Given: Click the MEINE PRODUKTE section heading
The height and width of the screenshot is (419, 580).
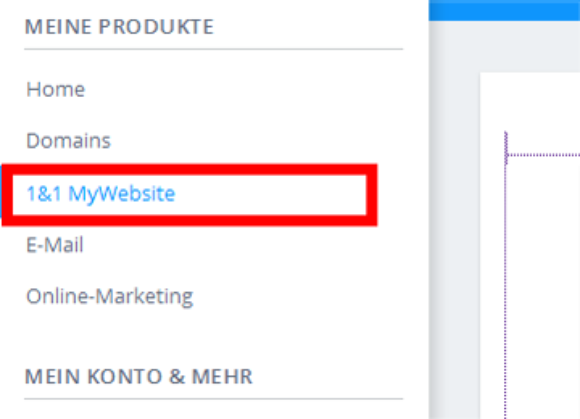Looking at the screenshot, I should pyautogui.click(x=119, y=27).
